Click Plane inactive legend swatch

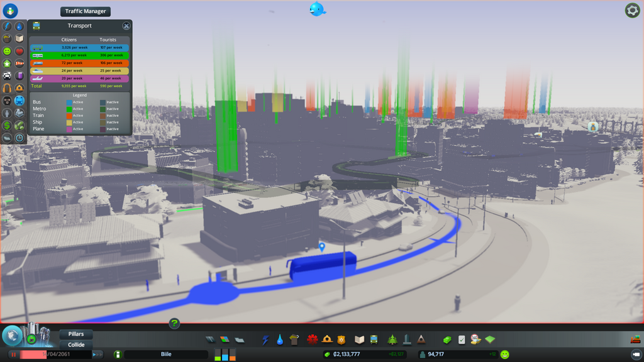tap(103, 129)
